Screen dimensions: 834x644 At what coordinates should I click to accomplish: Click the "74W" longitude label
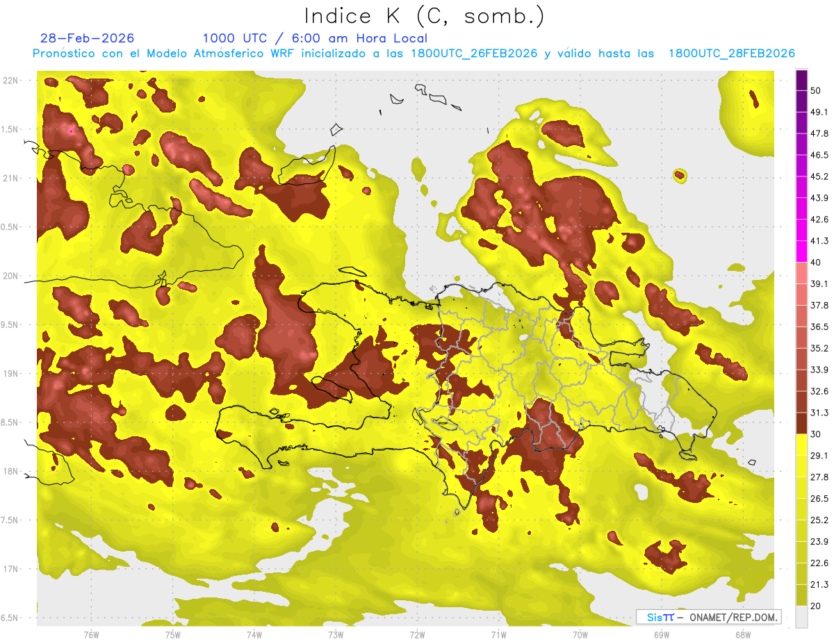pos(254,635)
